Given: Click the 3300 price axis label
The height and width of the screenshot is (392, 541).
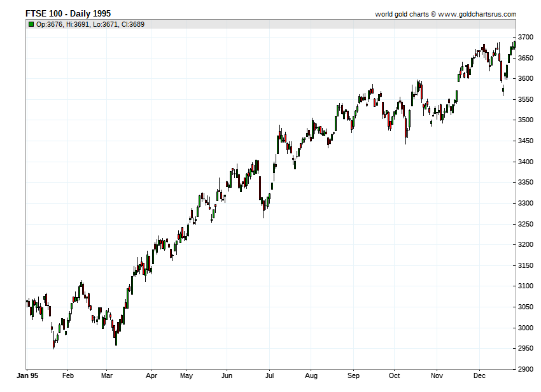Looking at the screenshot, I should [x=525, y=203].
